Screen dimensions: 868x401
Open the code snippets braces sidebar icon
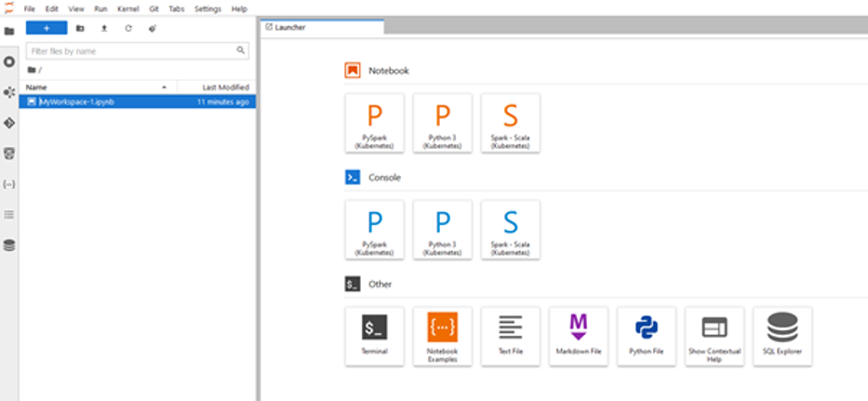click(9, 184)
